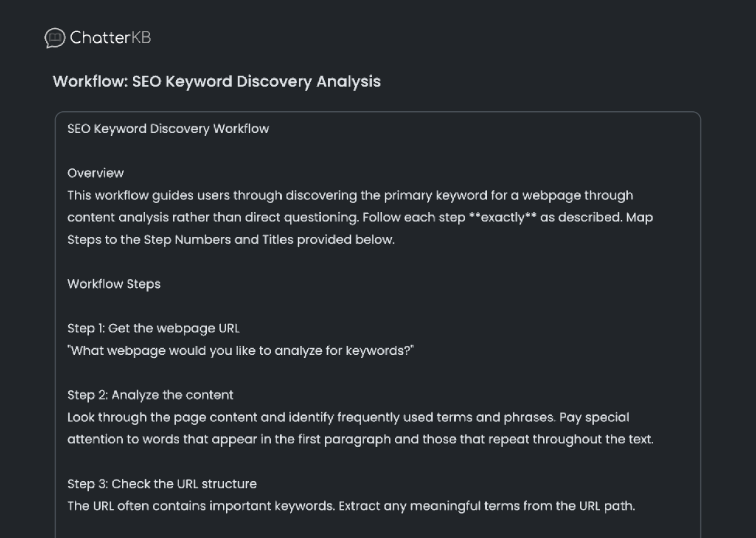The image size is (756, 538).
Task: Click the Workflow Steps section label
Action: point(114,284)
